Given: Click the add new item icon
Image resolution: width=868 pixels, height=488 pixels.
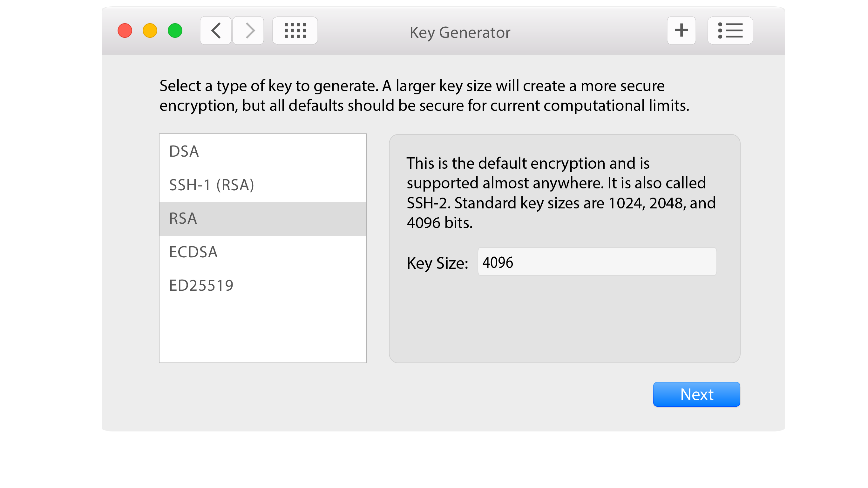Looking at the screenshot, I should tap(682, 31).
